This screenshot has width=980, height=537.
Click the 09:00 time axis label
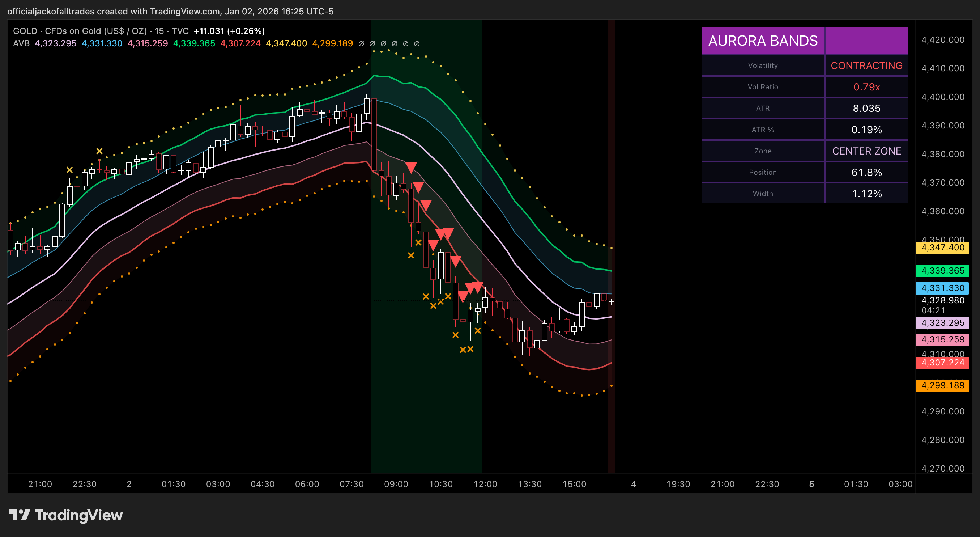[396, 484]
